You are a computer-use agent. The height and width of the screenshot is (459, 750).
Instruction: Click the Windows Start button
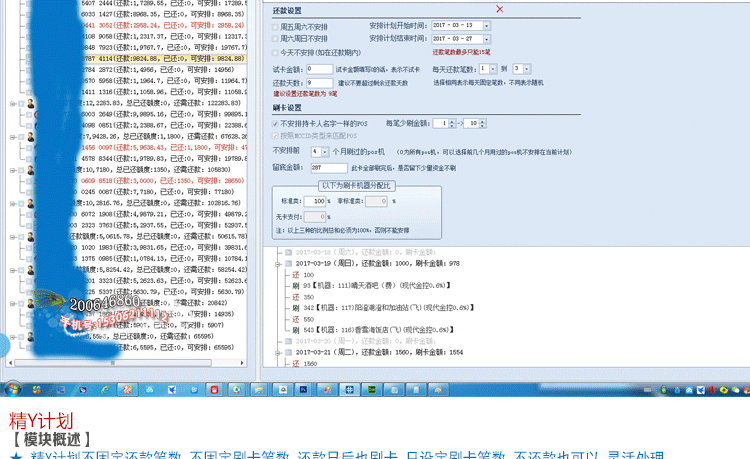tap(13, 389)
